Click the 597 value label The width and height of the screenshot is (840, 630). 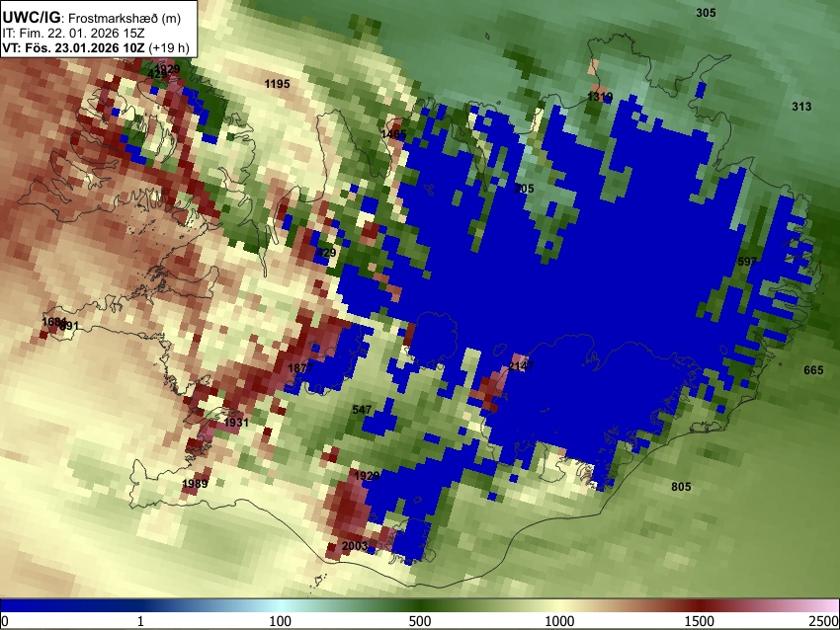pyautogui.click(x=747, y=262)
